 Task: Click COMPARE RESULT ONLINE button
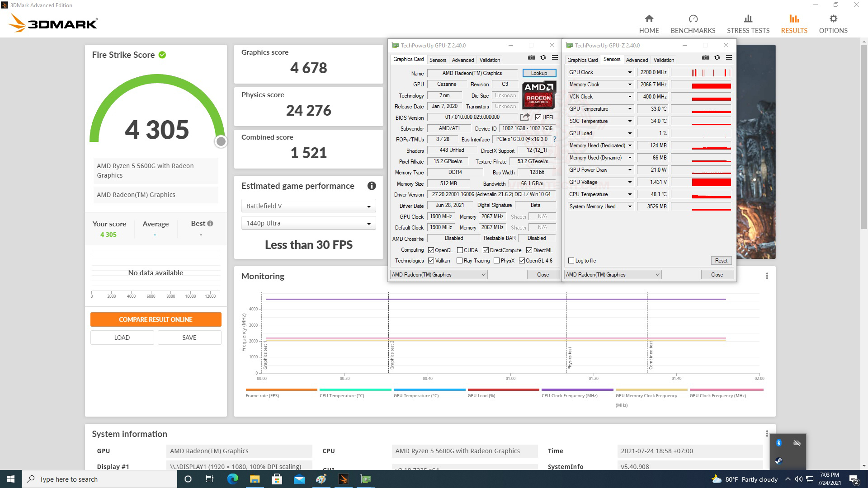click(156, 319)
